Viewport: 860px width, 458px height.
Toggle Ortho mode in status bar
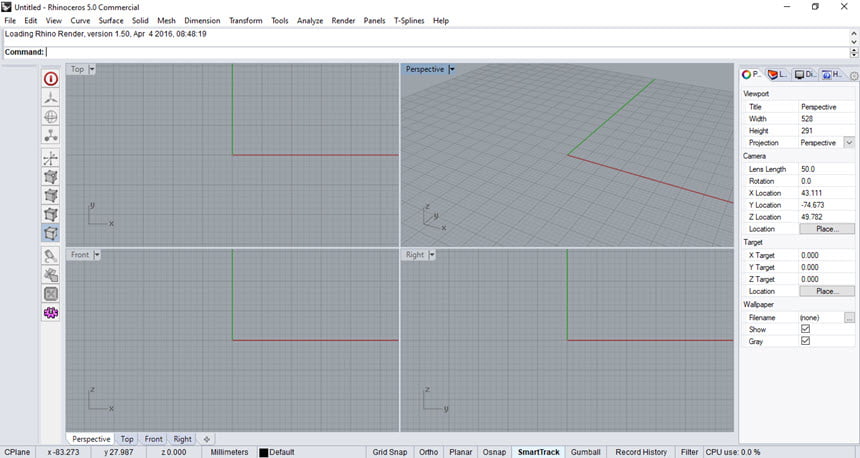pos(428,452)
